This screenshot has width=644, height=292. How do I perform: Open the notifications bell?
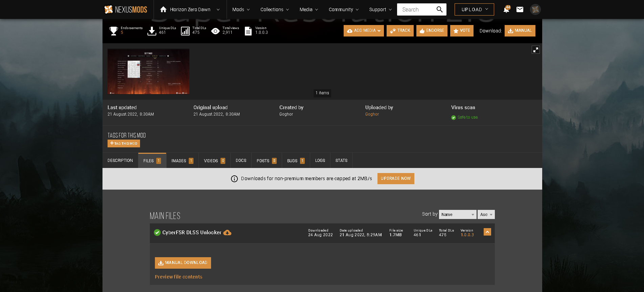[x=506, y=9]
